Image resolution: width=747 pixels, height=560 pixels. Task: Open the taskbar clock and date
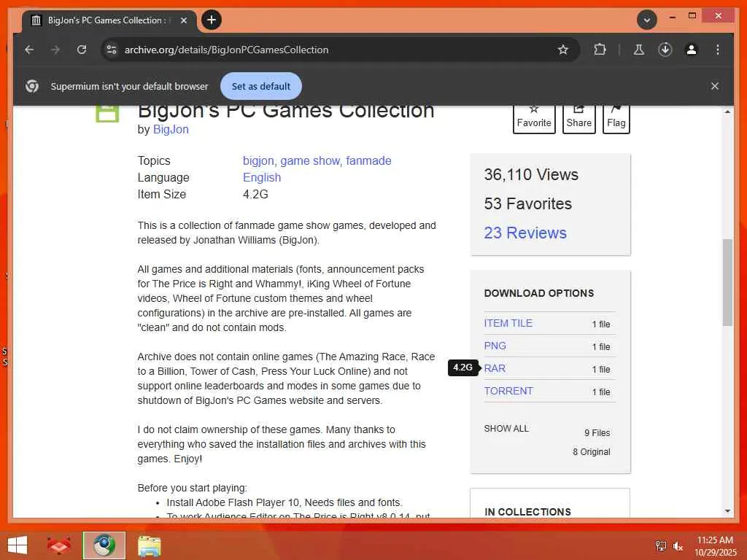715,546
